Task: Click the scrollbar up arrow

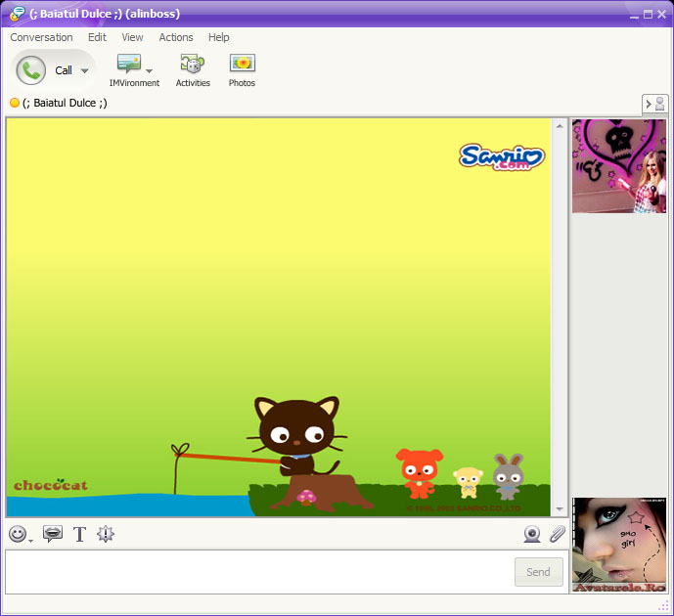Action: (560, 126)
